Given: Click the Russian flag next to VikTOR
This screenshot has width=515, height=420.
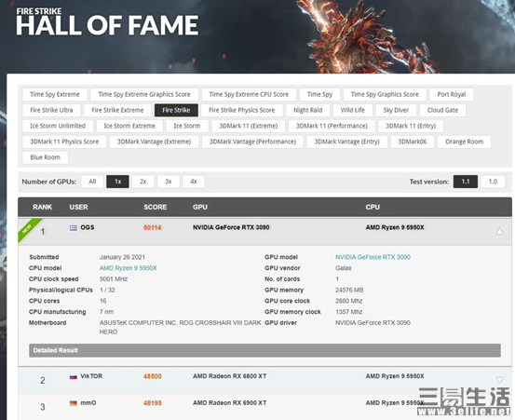Looking at the screenshot, I should (x=74, y=376).
